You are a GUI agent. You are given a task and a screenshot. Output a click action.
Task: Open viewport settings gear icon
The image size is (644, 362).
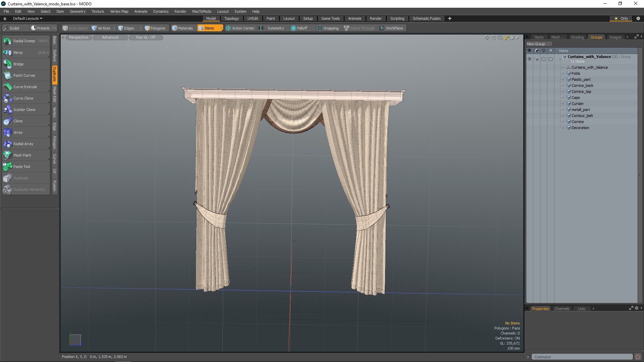click(x=512, y=38)
